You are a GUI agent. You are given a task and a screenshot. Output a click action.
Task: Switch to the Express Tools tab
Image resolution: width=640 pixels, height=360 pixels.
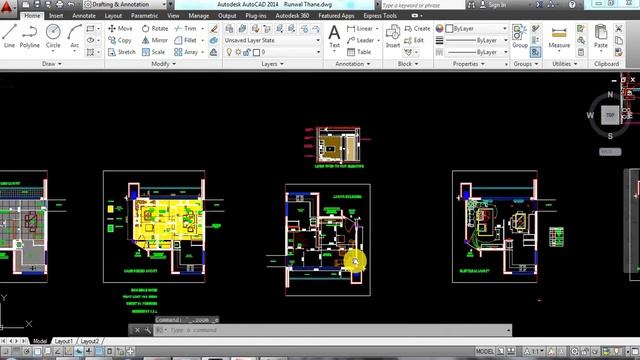pyautogui.click(x=380, y=16)
